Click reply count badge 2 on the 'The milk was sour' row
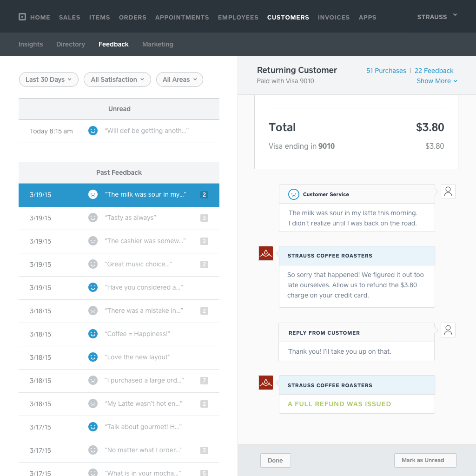This screenshot has height=476, width=476. click(205, 195)
